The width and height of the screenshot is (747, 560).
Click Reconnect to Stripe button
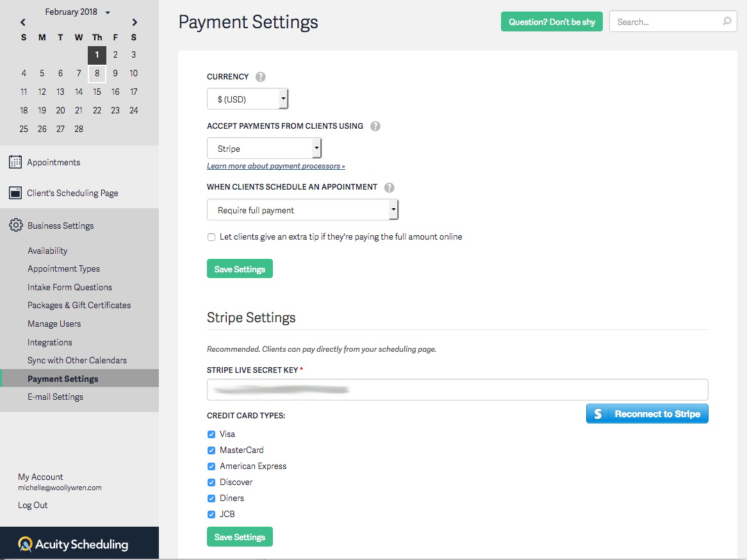coord(647,414)
